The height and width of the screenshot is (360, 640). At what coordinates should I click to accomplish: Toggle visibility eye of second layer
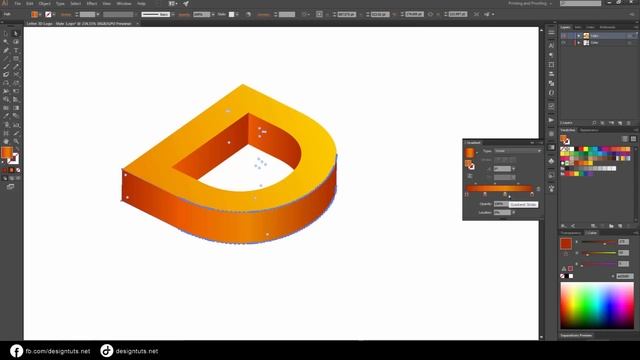(564, 42)
